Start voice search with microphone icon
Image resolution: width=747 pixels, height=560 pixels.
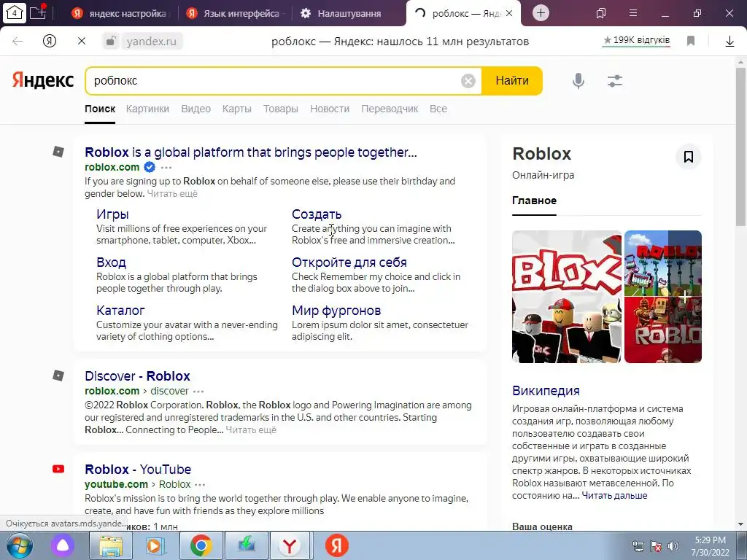point(578,81)
